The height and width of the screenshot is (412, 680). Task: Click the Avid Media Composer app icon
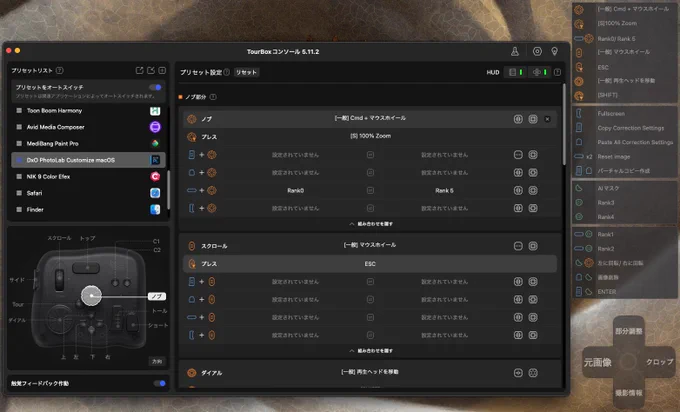155,127
